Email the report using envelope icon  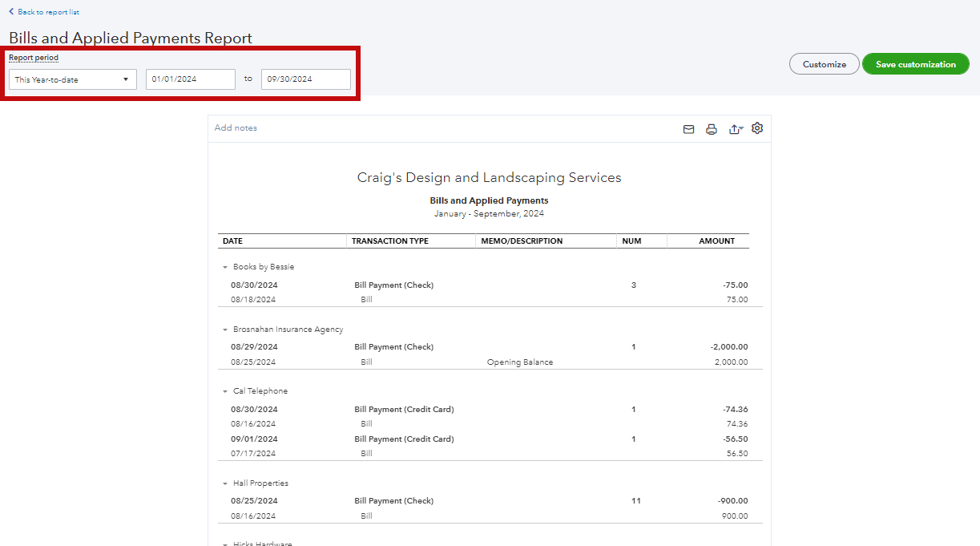pos(688,129)
